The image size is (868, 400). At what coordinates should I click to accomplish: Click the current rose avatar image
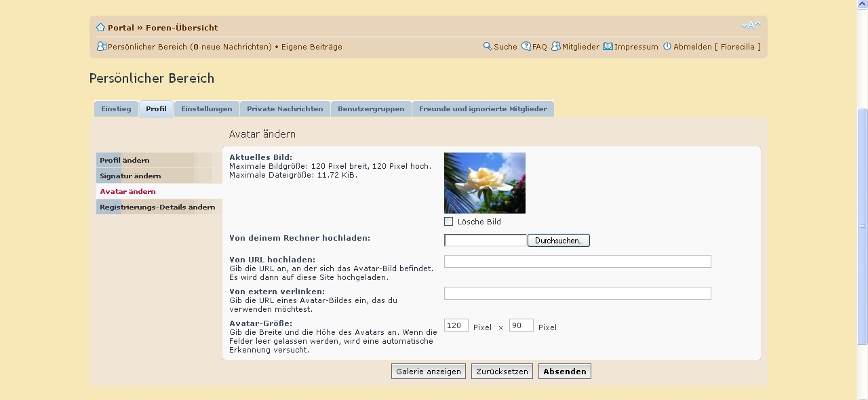tap(484, 183)
